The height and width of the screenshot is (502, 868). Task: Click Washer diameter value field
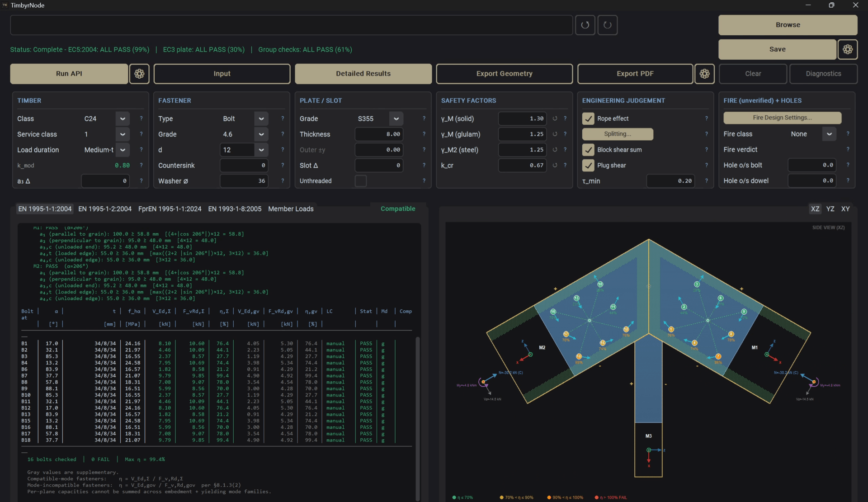coord(244,181)
